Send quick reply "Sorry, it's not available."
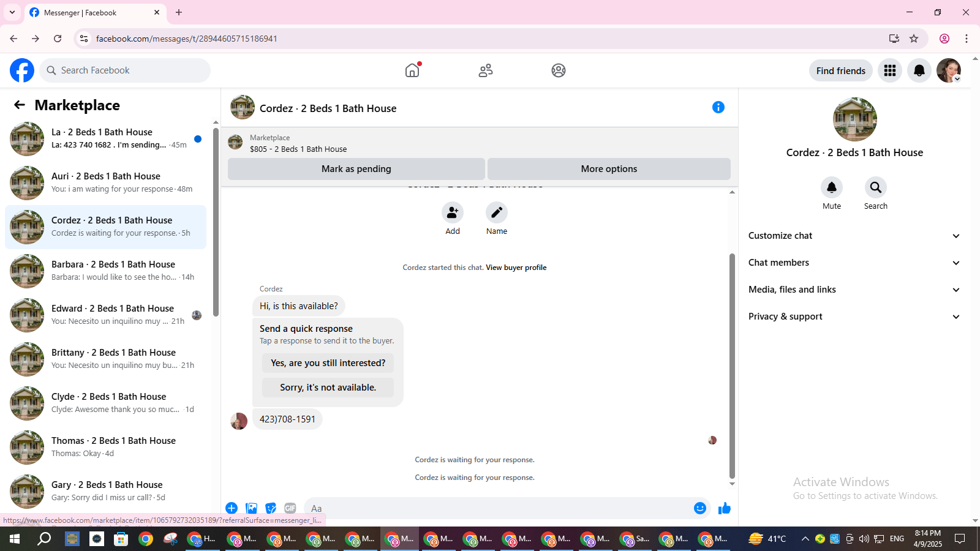 328,388
